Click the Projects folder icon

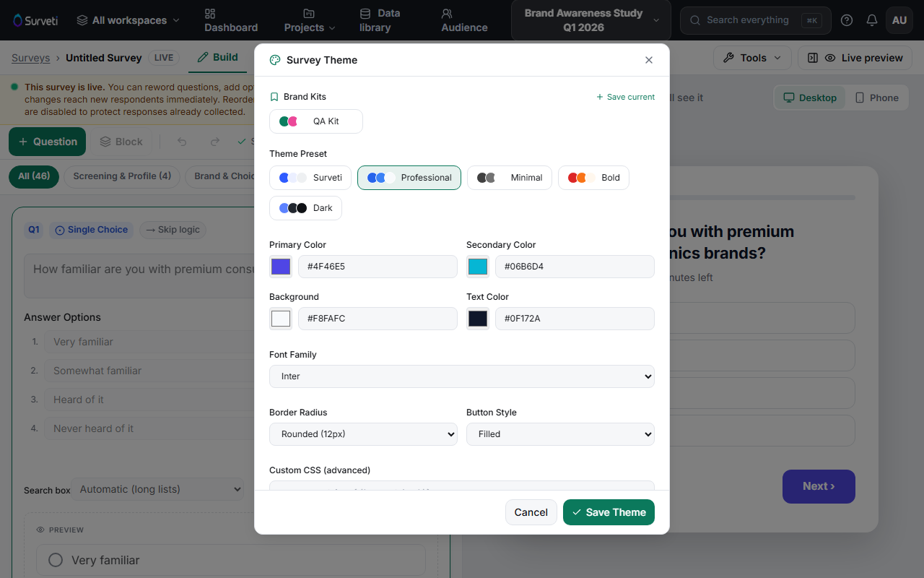309,14
